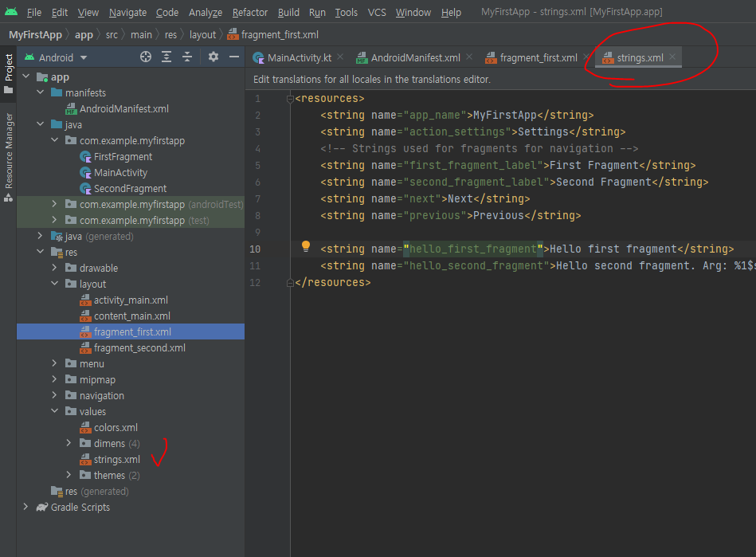
Task: Collapse the layout folder
Action: [54, 284]
